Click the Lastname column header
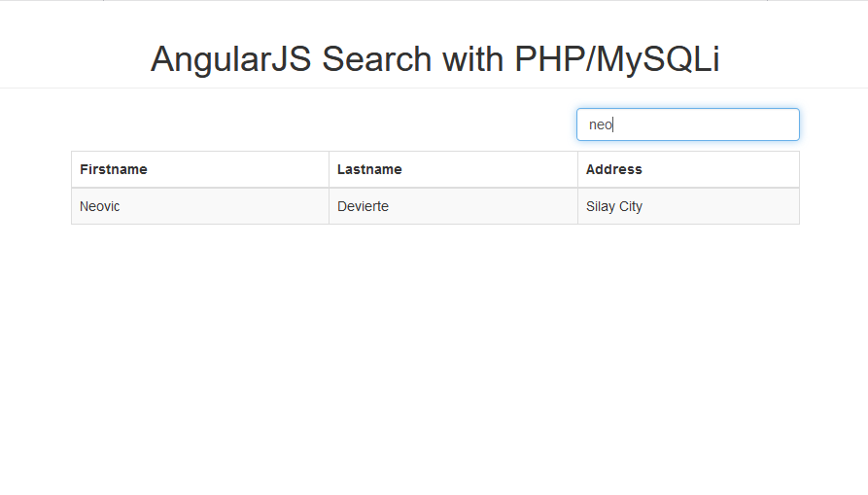The width and height of the screenshot is (868, 495). [x=453, y=169]
